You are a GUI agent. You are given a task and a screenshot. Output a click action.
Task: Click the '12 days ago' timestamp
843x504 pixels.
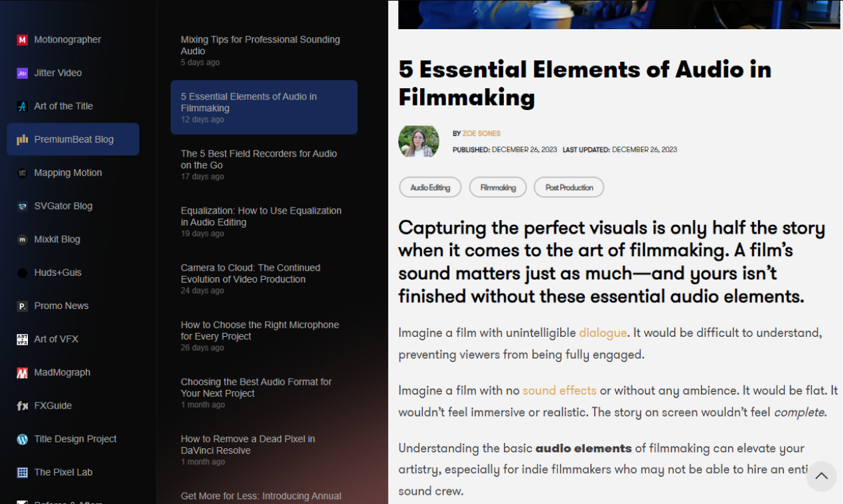pos(202,119)
